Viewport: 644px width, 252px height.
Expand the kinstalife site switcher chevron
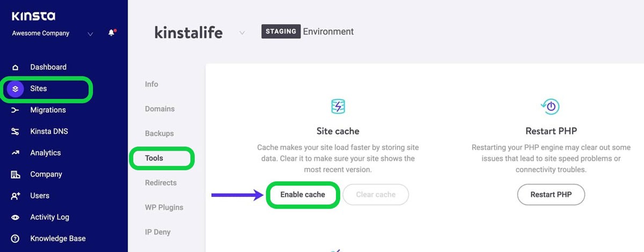pyautogui.click(x=242, y=33)
